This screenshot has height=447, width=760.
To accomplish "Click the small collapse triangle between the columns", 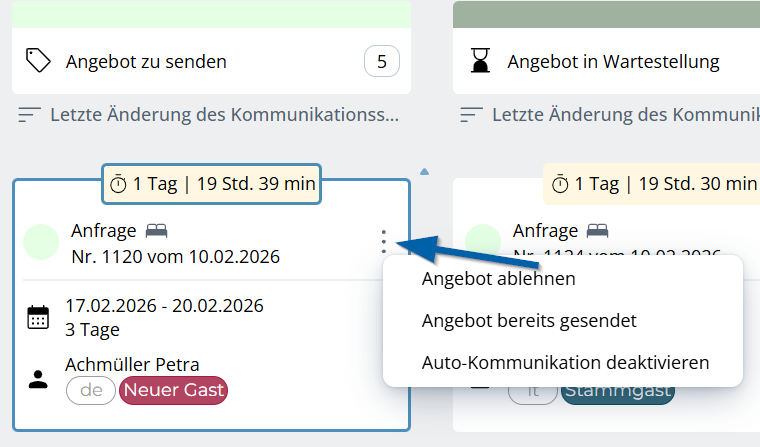I will 424,172.
